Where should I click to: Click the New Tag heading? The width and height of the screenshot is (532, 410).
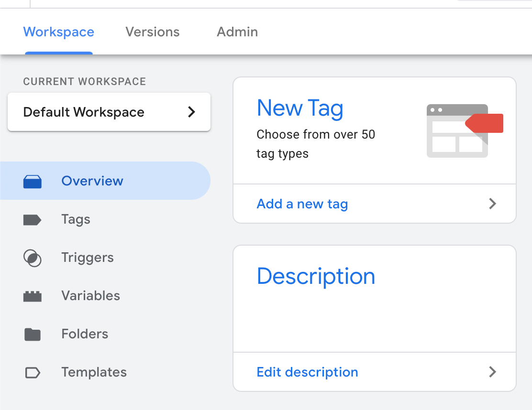(300, 108)
